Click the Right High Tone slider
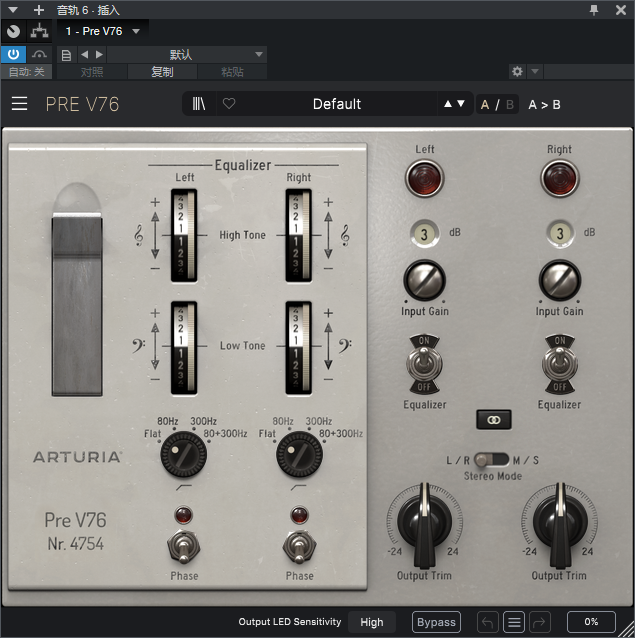This screenshot has height=638, width=635. (x=299, y=235)
